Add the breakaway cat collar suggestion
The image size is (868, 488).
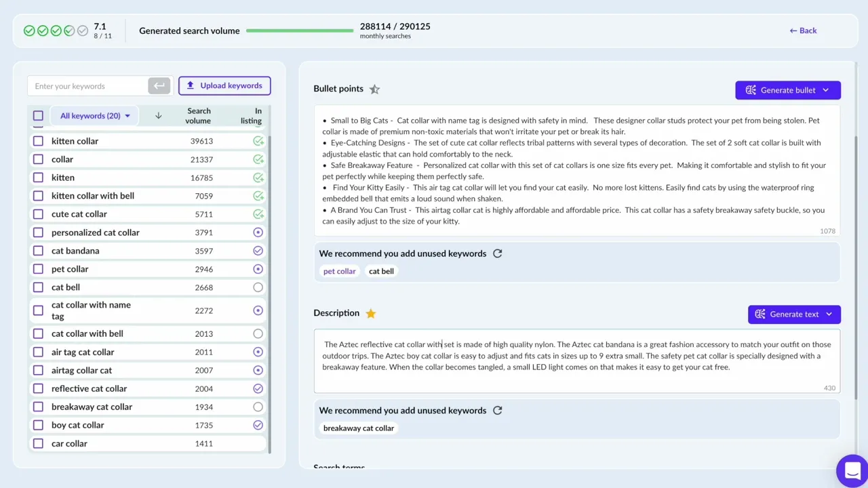[x=358, y=428]
